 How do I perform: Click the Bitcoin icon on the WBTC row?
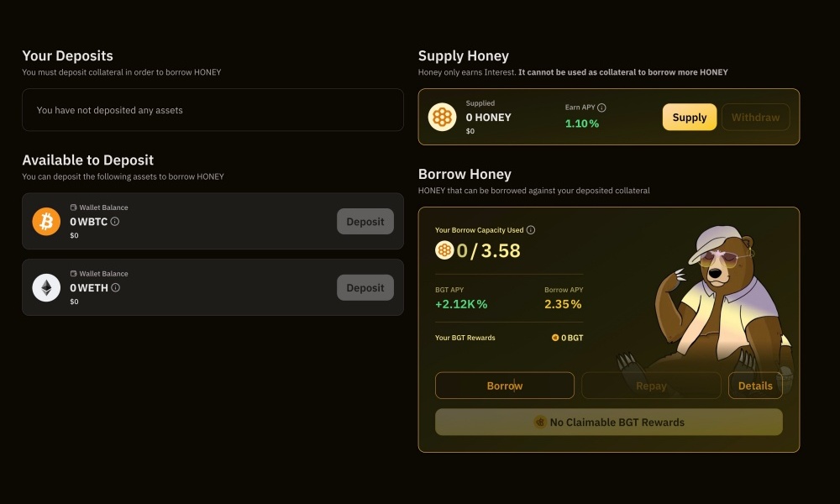(46, 221)
